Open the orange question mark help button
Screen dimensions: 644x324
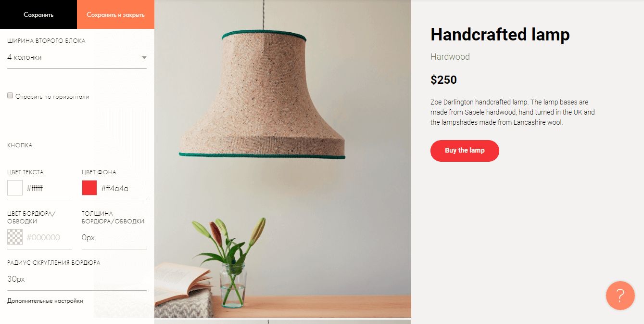(620, 295)
